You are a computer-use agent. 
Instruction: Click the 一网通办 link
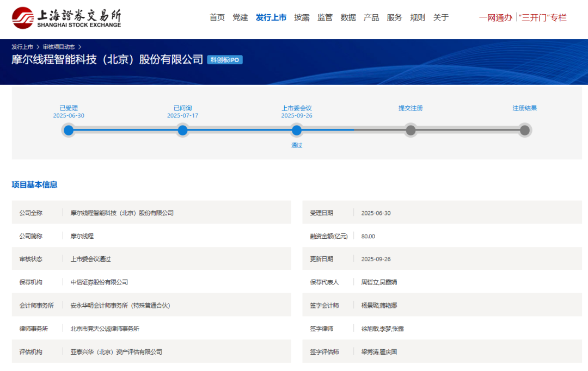click(495, 17)
